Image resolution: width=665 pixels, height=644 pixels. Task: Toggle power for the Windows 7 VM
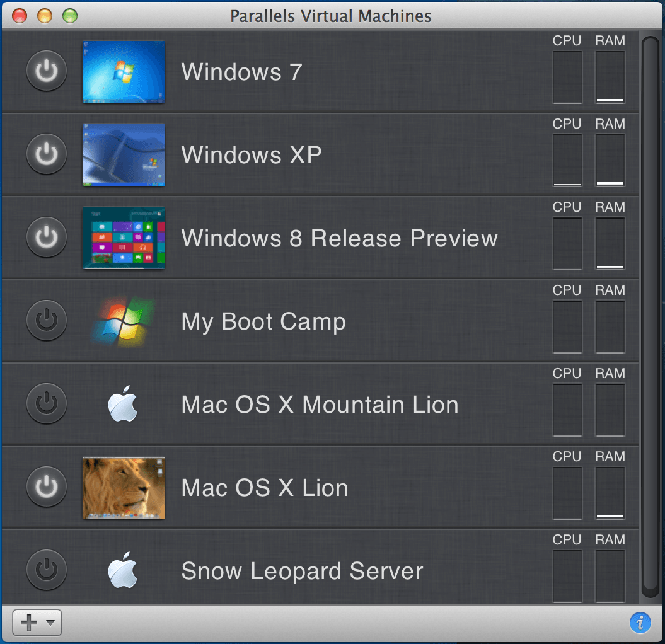47,71
